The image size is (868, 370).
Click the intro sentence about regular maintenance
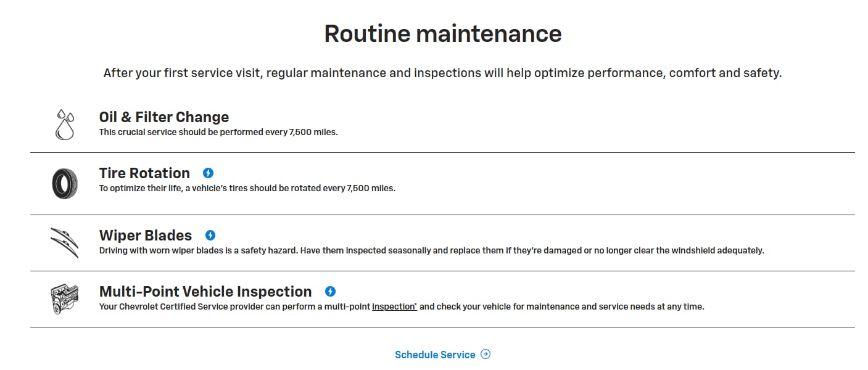tap(442, 73)
